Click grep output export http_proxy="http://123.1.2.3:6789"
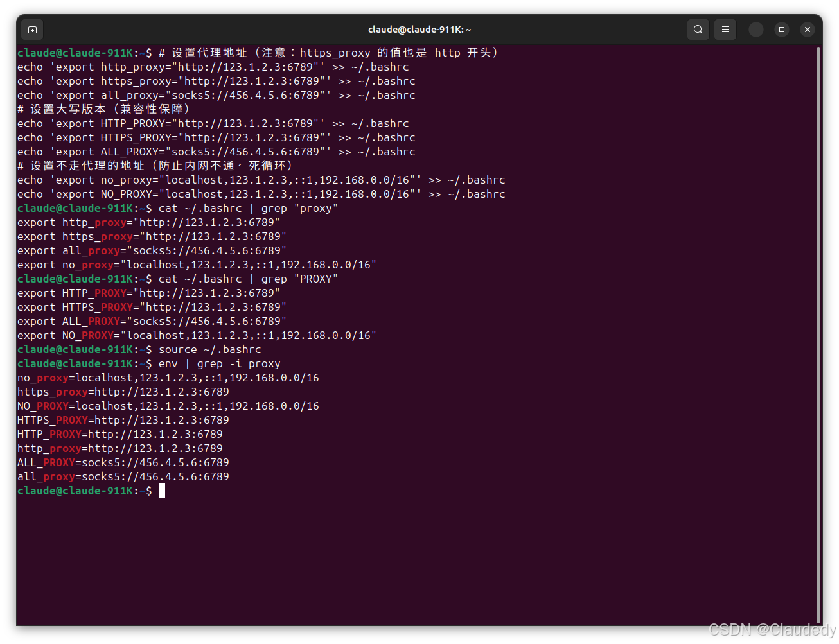The image size is (839, 644). click(149, 222)
